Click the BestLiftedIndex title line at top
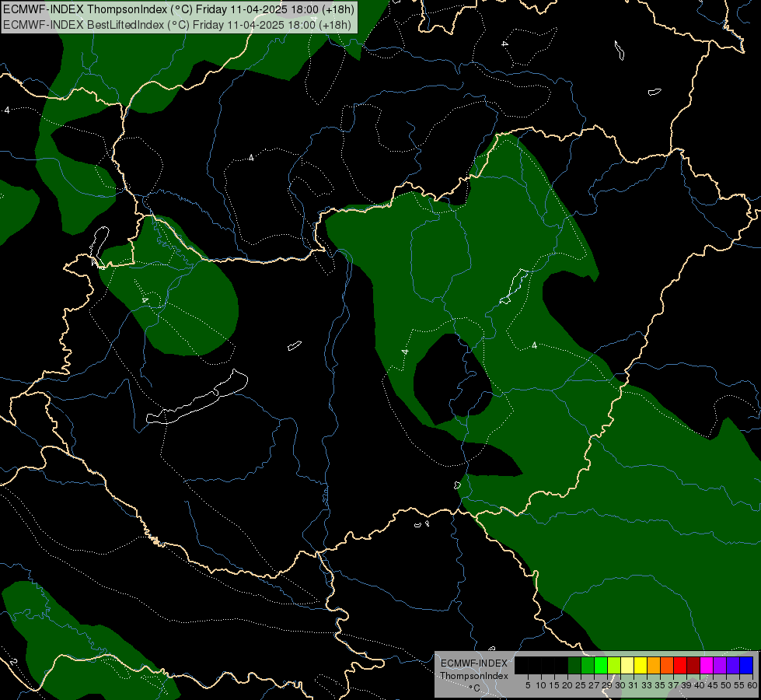The image size is (761, 700). 177,25
